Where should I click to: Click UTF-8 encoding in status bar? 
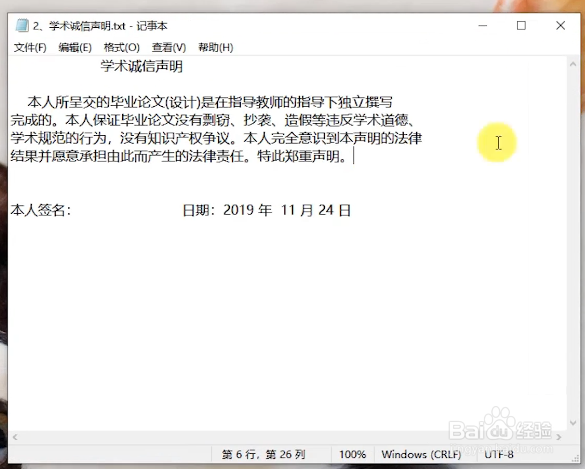tap(499, 454)
